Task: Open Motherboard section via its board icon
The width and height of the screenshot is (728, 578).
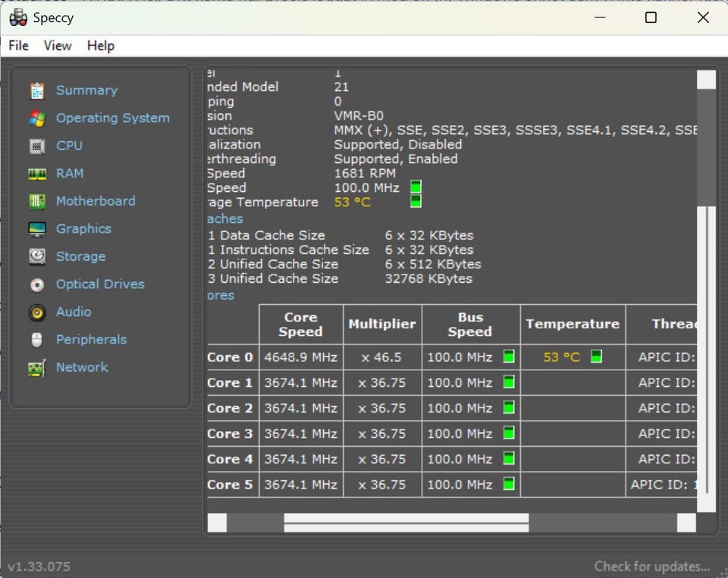Action: (x=37, y=202)
